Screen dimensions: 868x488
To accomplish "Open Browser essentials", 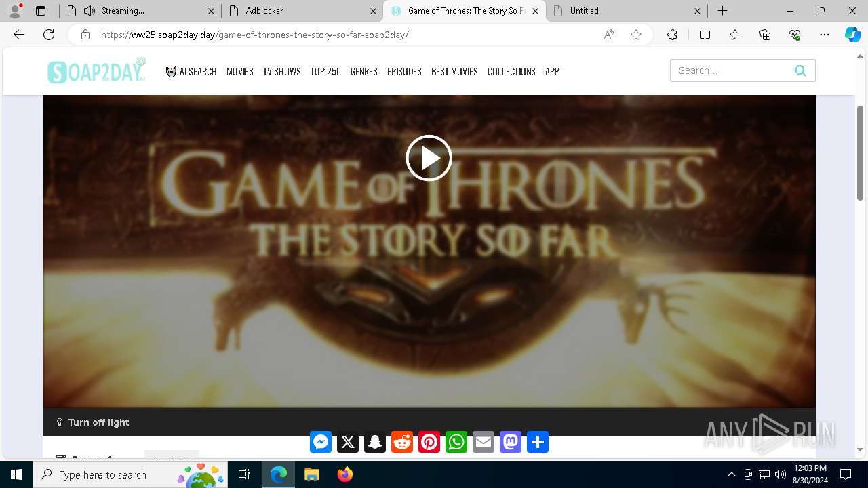I will pos(795,35).
